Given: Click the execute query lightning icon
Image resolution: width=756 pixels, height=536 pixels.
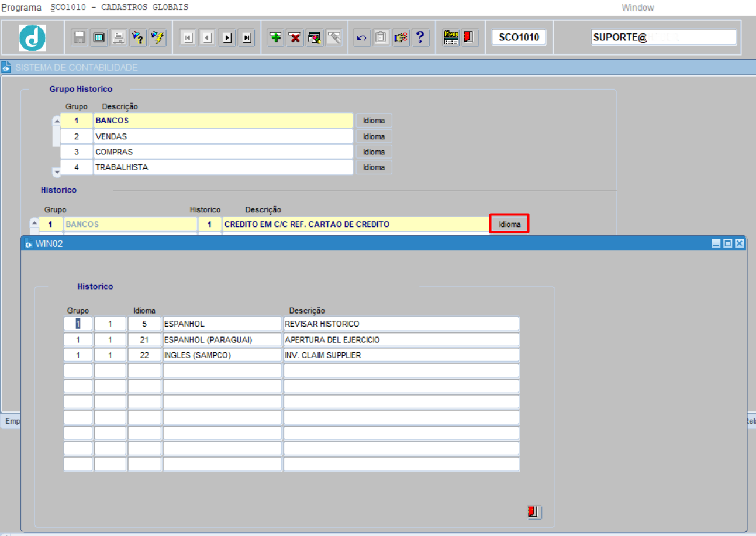Looking at the screenshot, I should (x=157, y=37).
